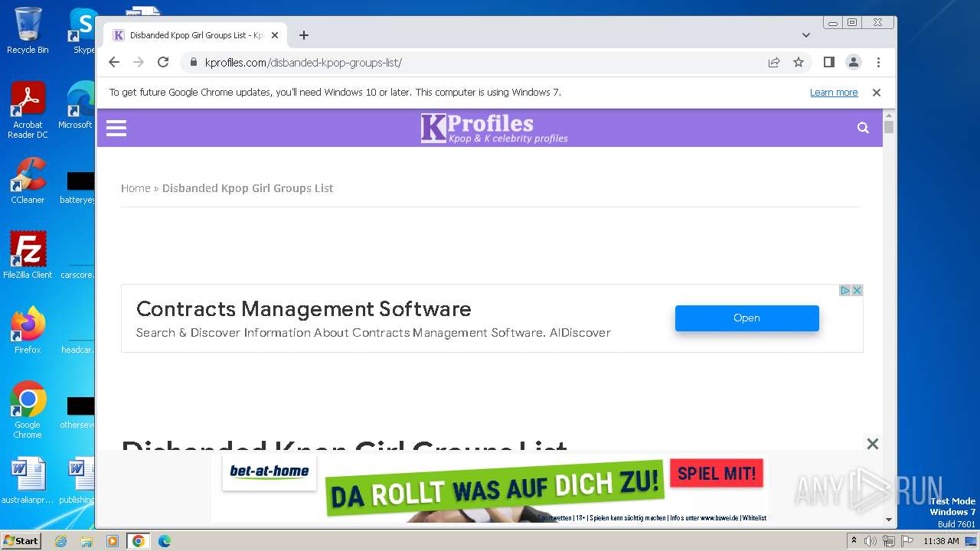Open Internet Explorer in taskbar
Viewport: 980px width, 551px height.
tap(60, 541)
